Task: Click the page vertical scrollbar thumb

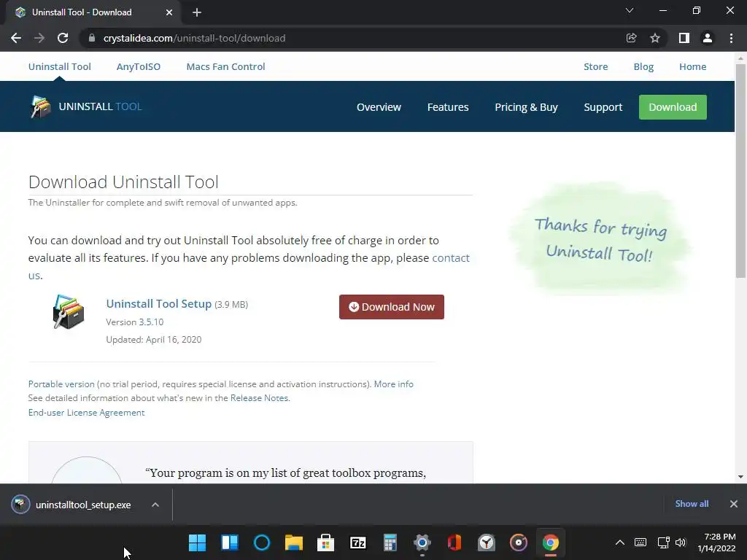Action: [x=740, y=171]
